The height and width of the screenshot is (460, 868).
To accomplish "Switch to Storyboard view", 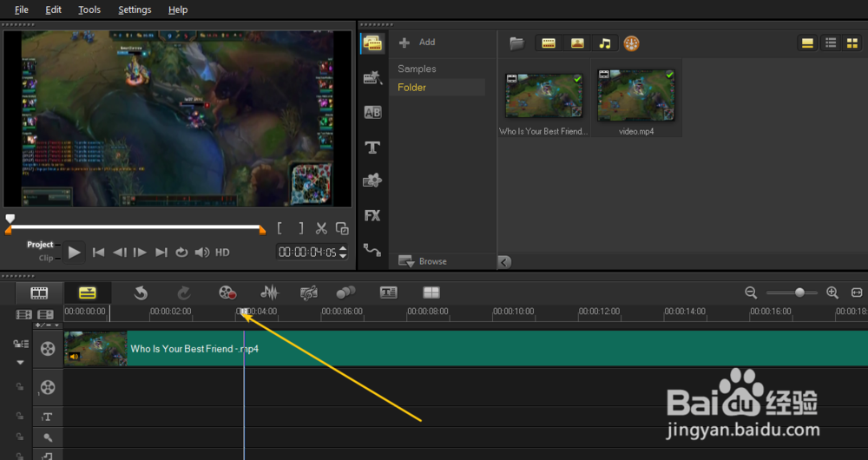I will pos(39,292).
